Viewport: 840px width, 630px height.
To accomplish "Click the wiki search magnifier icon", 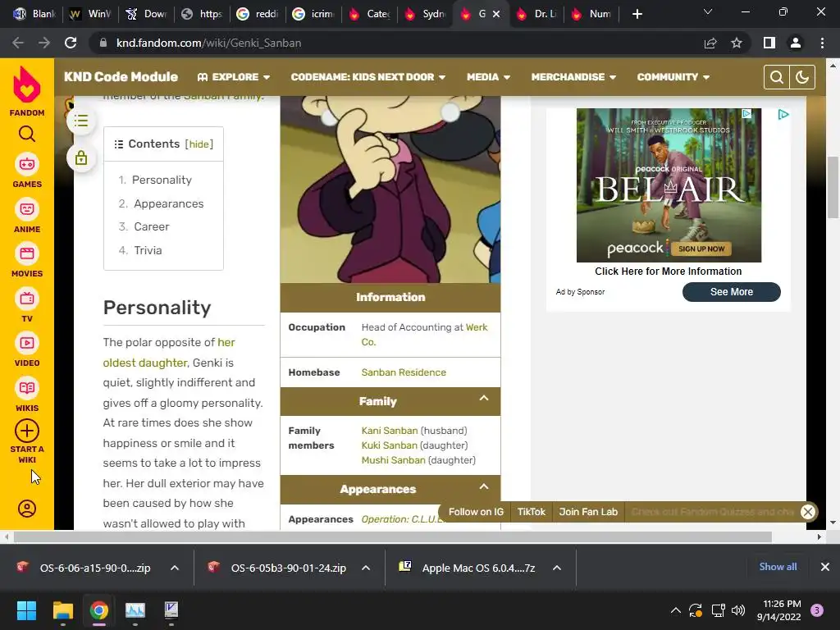I will pyautogui.click(x=776, y=77).
